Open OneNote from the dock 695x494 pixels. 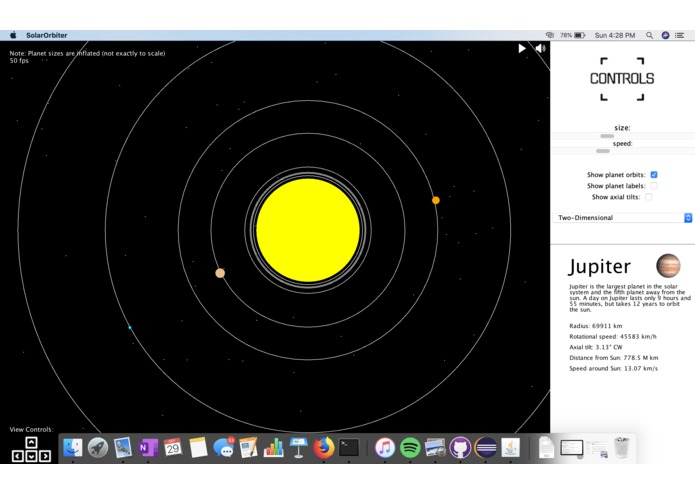[x=148, y=447]
